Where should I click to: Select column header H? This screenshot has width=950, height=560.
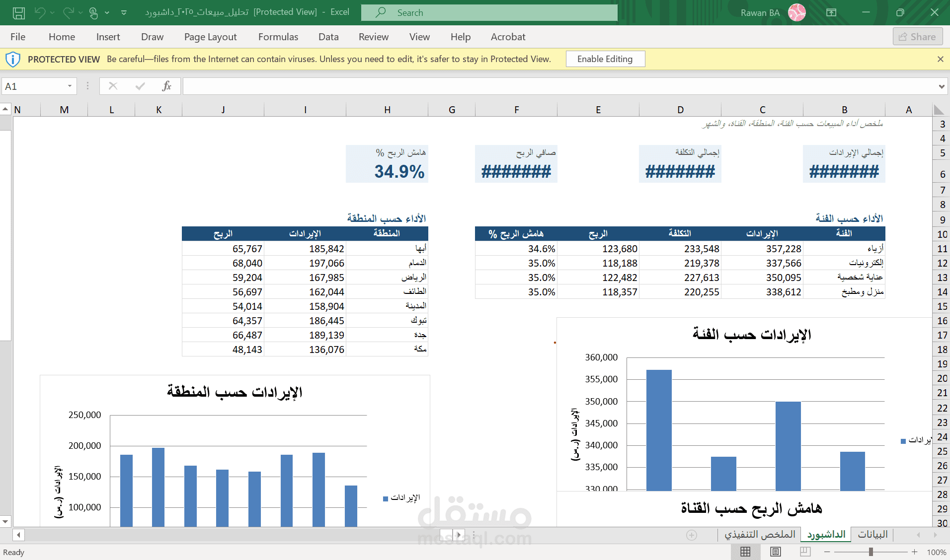tap(387, 110)
